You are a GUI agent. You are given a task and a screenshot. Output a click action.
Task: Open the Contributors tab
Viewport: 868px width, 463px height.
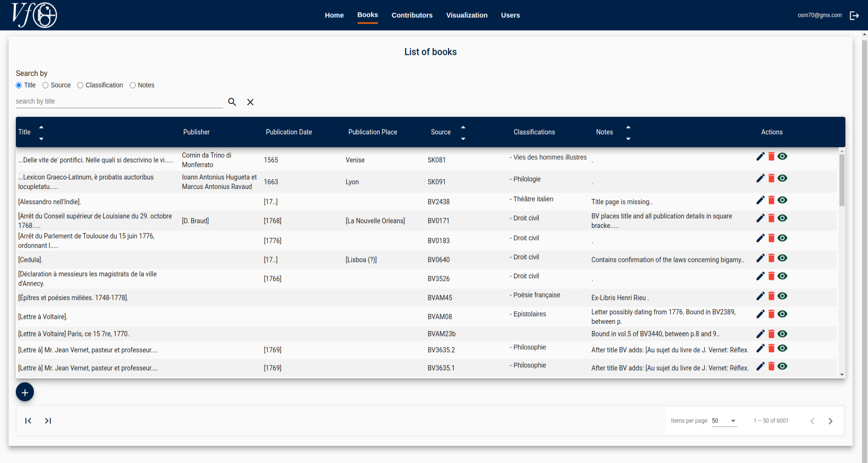(412, 15)
